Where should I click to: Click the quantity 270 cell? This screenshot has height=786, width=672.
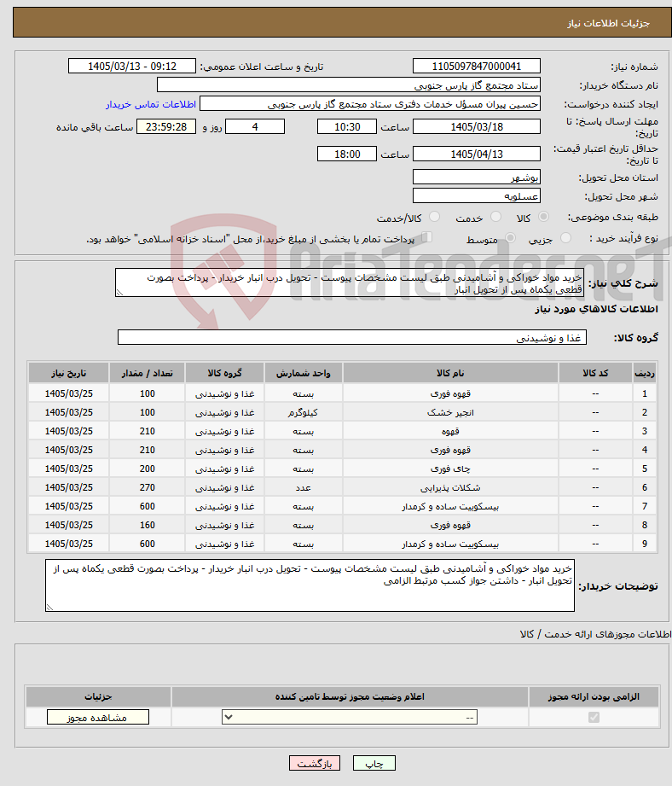148,488
